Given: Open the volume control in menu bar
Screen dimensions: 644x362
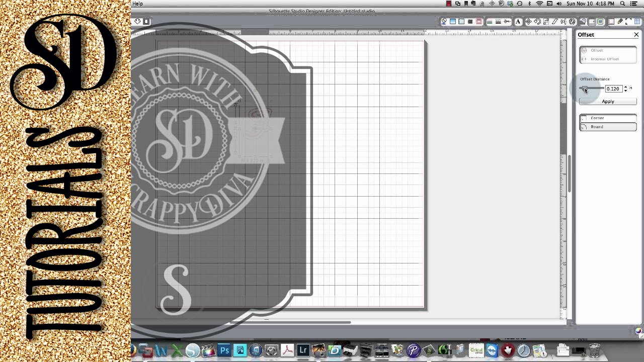Looking at the screenshot, I should 559,4.
